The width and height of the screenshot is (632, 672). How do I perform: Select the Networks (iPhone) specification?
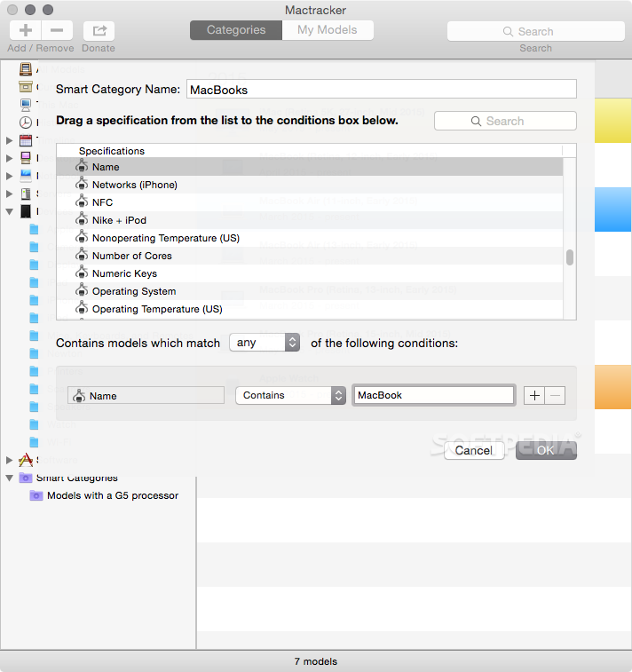click(x=310, y=185)
